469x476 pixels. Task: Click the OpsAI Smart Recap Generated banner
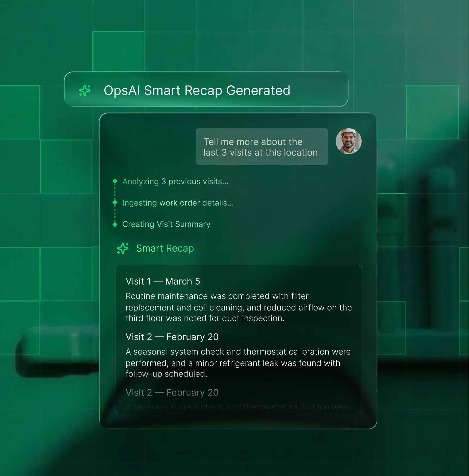(206, 89)
